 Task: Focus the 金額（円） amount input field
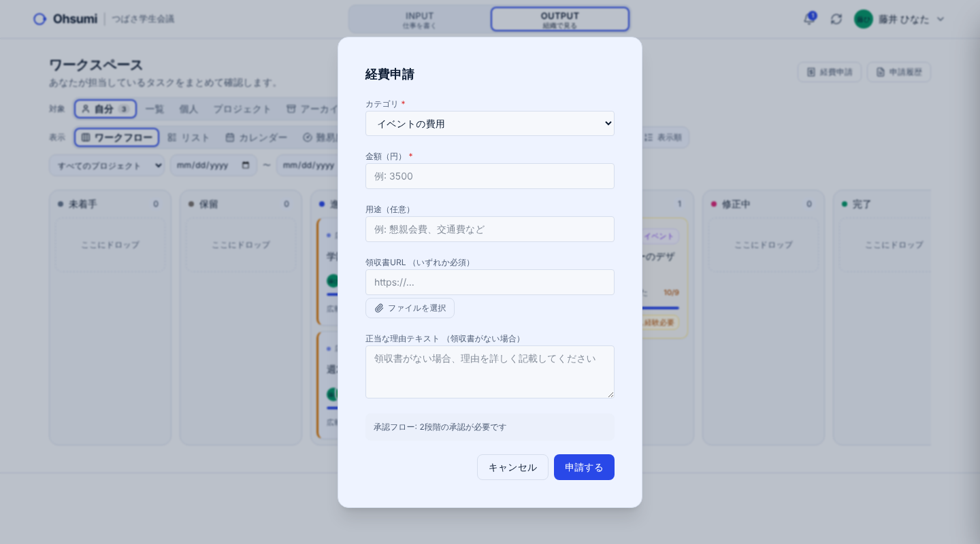click(x=490, y=176)
